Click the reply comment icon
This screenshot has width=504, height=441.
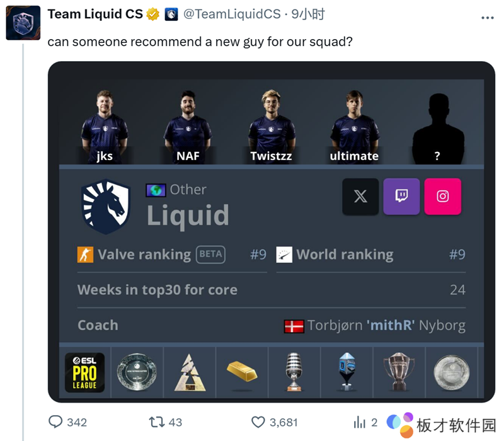[55, 421]
